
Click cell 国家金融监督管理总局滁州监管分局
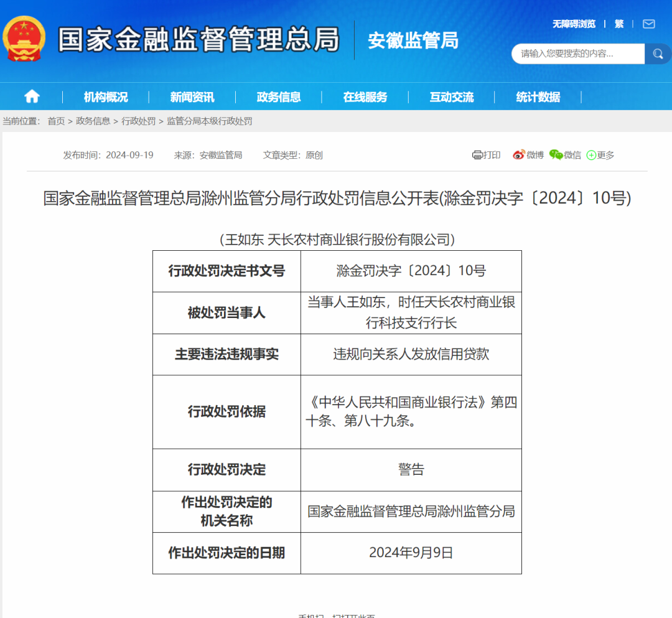click(411, 512)
